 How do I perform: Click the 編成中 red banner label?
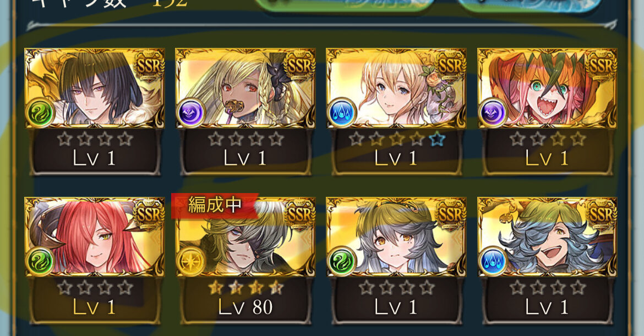click(215, 205)
